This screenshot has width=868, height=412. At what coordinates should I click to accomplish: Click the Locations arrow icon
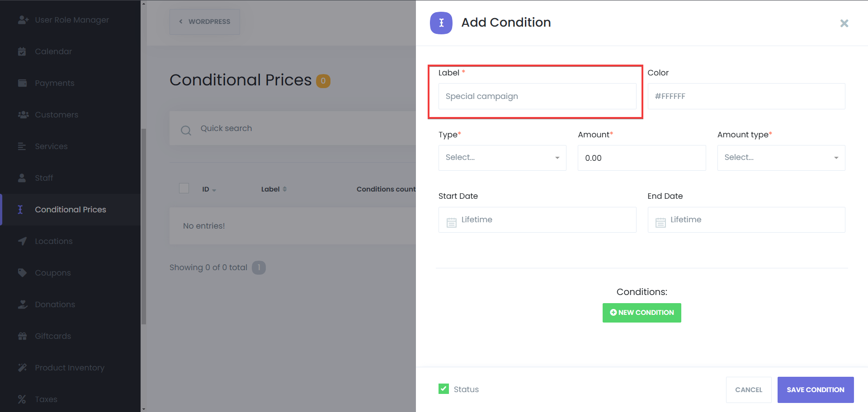pyautogui.click(x=22, y=241)
